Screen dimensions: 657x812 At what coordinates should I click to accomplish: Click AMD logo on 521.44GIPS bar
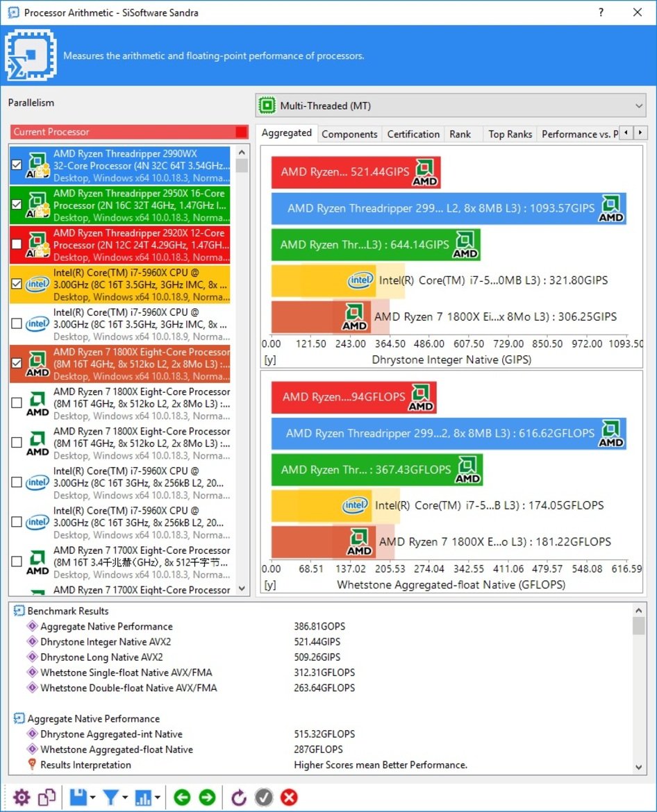(x=426, y=172)
